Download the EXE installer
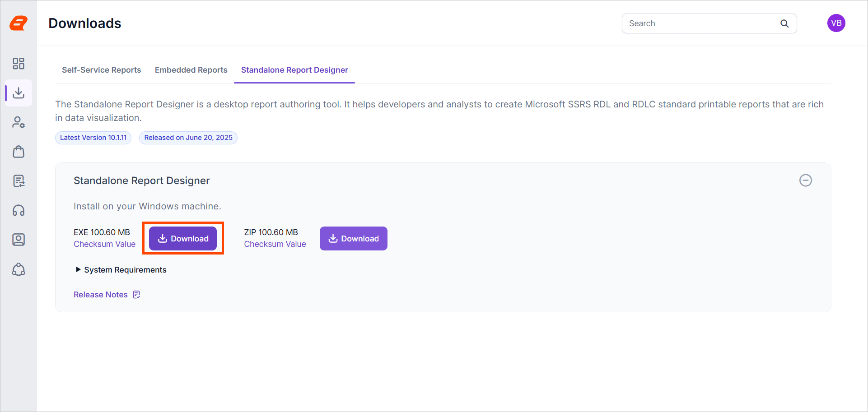This screenshot has width=868, height=412. click(183, 238)
